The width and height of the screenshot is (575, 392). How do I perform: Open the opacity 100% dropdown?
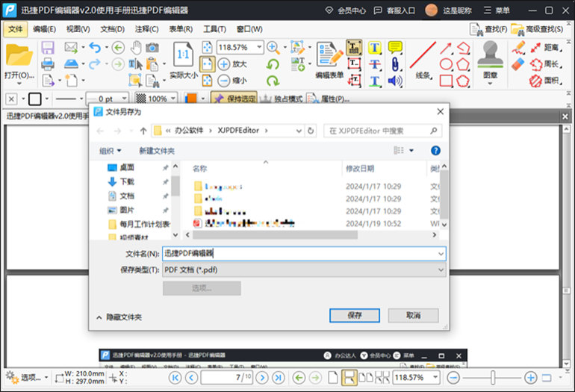(172, 99)
